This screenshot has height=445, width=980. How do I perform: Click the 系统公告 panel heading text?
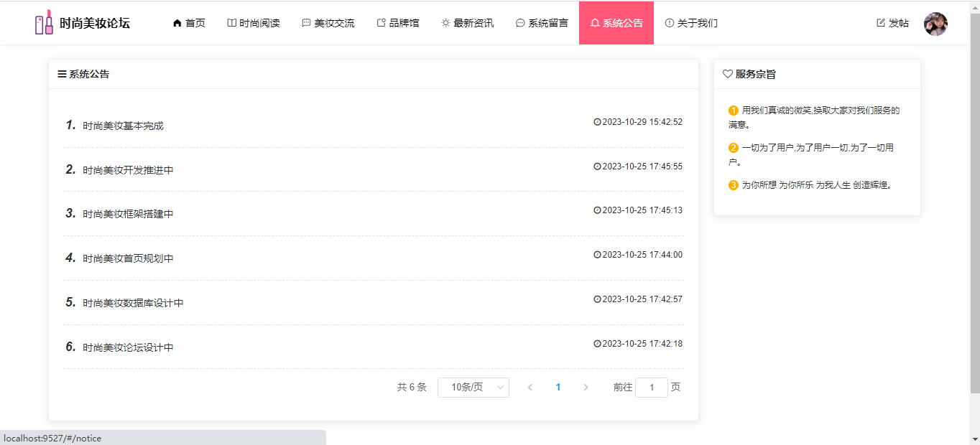[89, 74]
